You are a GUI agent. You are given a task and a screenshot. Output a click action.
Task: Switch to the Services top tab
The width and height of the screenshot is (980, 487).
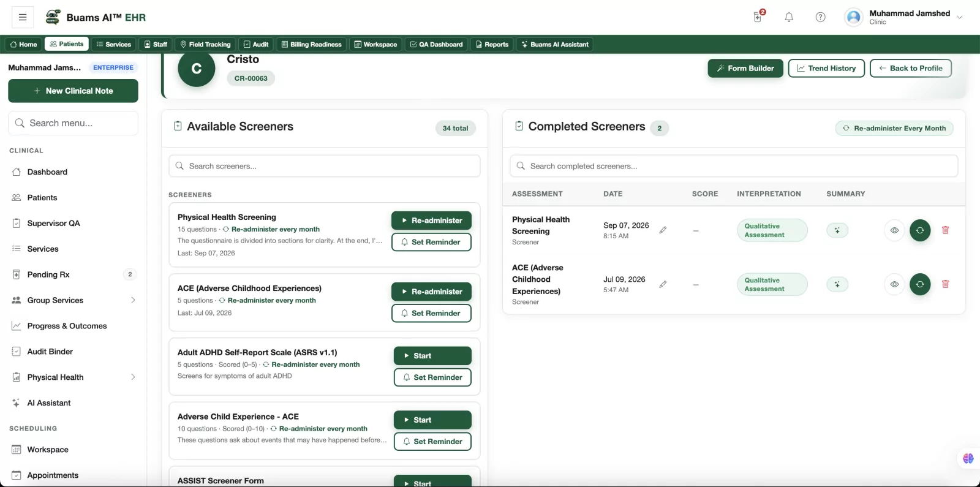tap(114, 44)
